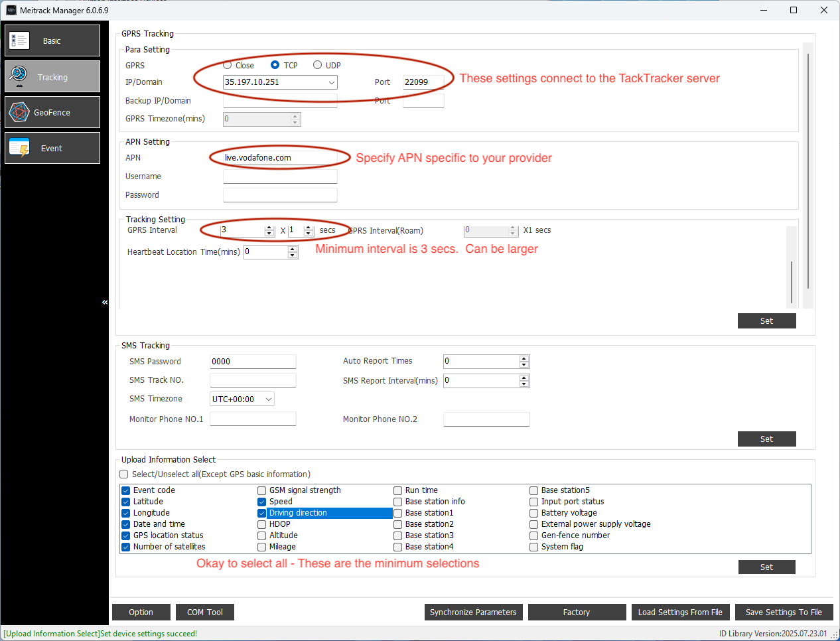Collapse sidebar with double-chevron arrow
The height and width of the screenshot is (641, 840).
[105, 303]
